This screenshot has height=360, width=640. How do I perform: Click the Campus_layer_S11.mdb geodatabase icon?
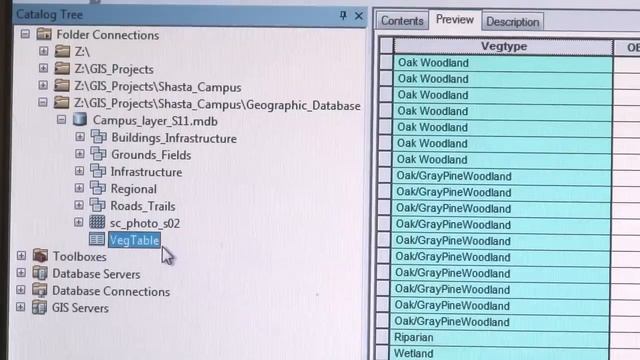(x=80, y=120)
